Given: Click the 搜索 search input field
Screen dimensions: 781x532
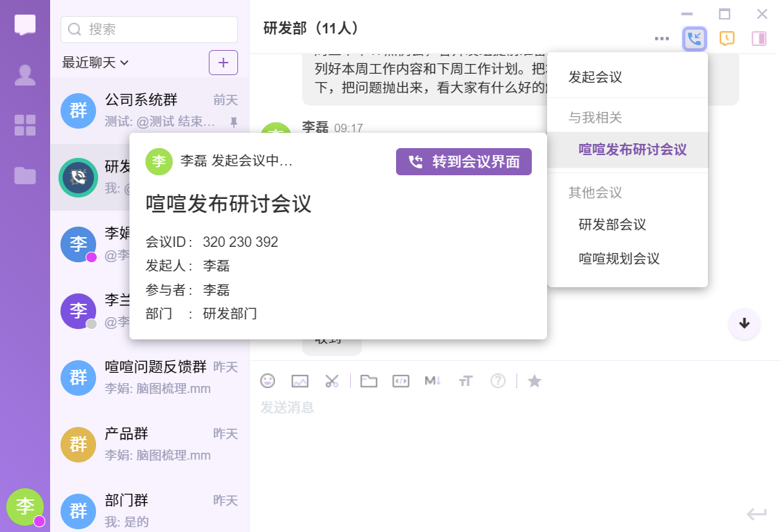Looking at the screenshot, I should click(150, 29).
